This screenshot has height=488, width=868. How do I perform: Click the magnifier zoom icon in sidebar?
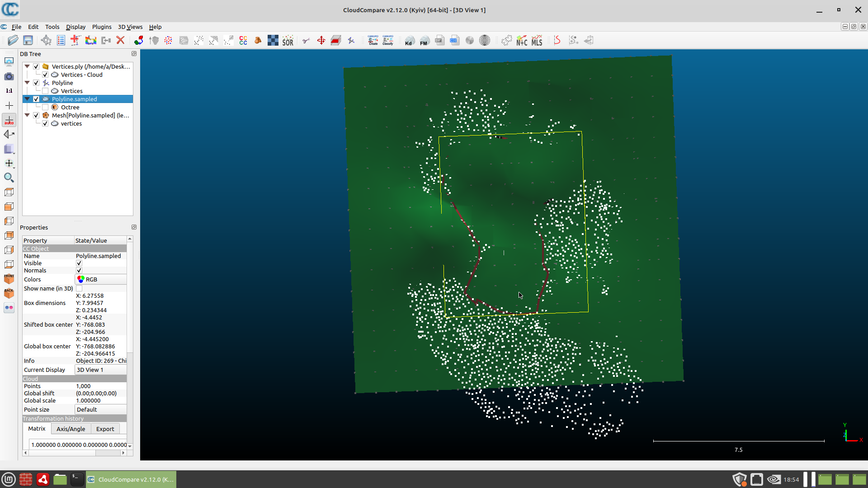[9, 178]
